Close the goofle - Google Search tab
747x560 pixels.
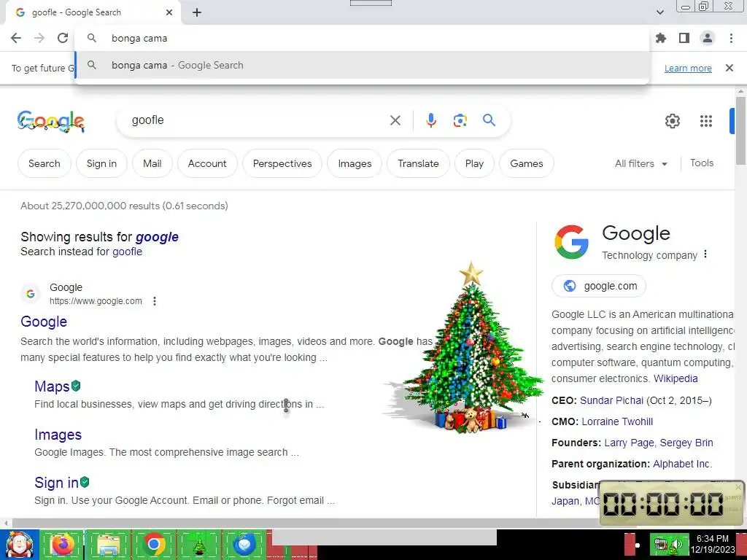pos(169,12)
